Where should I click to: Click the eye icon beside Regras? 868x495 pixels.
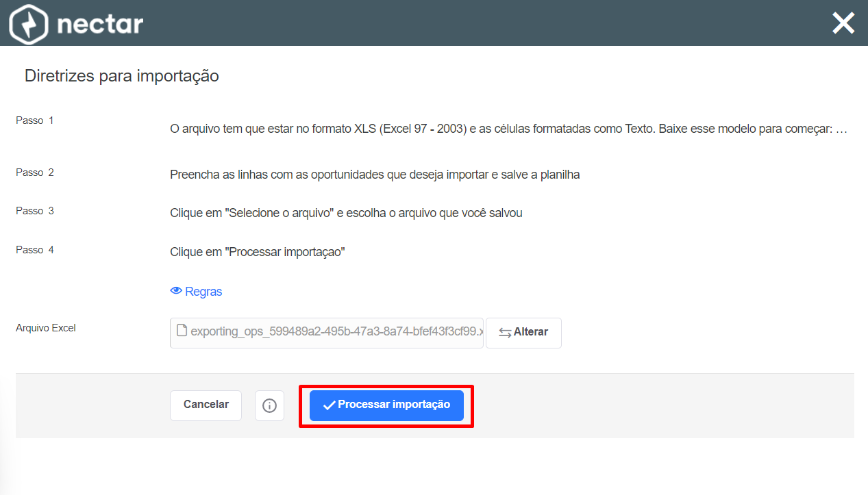point(176,291)
